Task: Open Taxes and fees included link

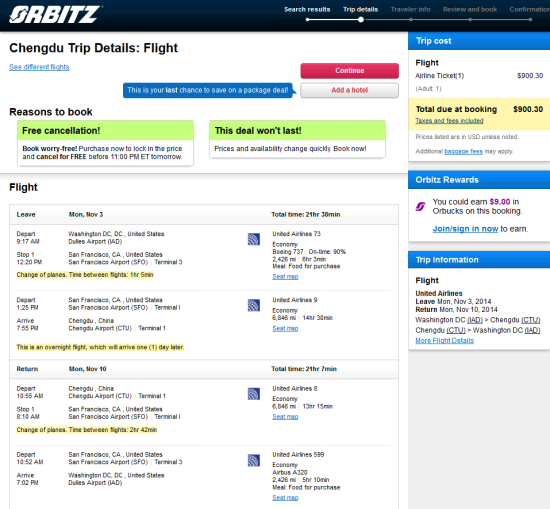Action: (449, 121)
